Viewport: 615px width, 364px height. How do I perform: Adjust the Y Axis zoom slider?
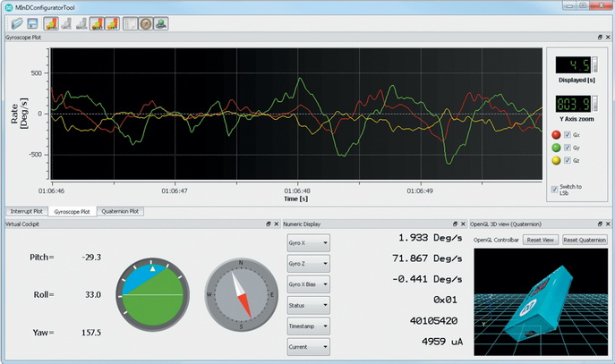595,104
